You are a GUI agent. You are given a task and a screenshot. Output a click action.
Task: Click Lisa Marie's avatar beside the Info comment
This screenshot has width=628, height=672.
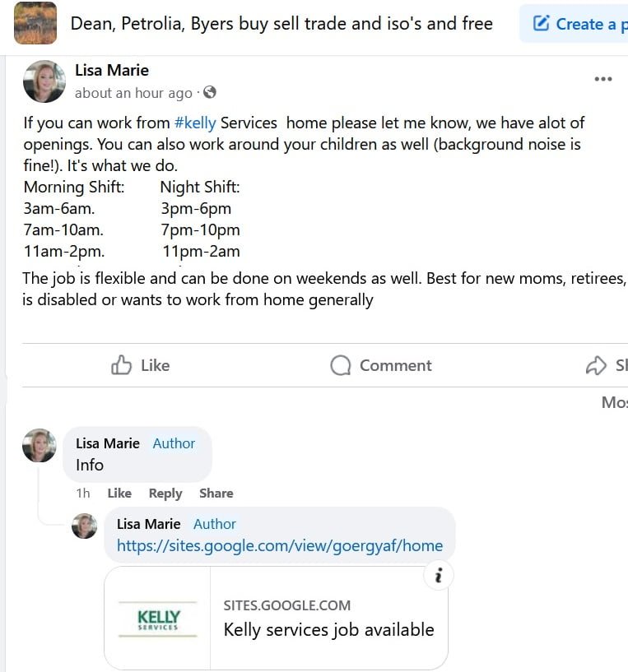tap(40, 445)
